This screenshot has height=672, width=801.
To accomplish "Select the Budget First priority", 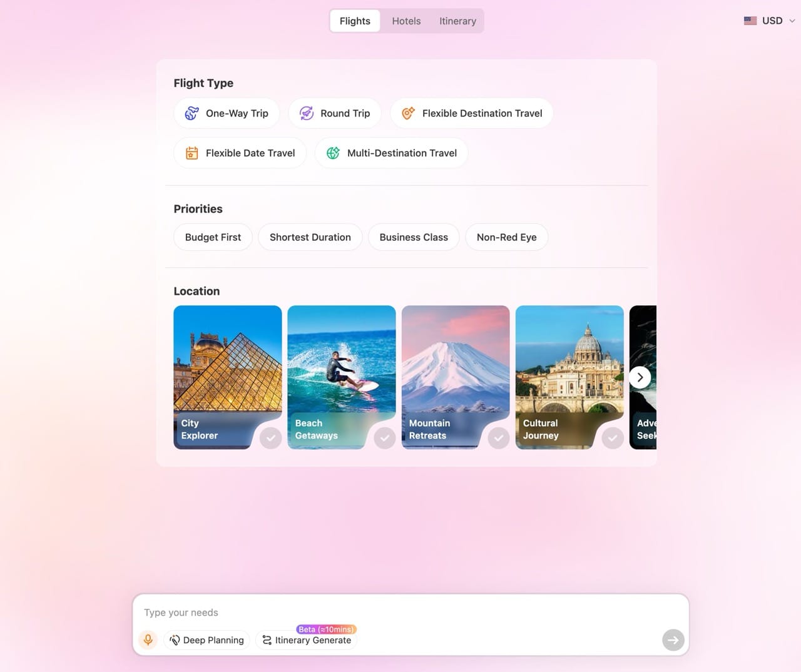I will pyautogui.click(x=213, y=237).
